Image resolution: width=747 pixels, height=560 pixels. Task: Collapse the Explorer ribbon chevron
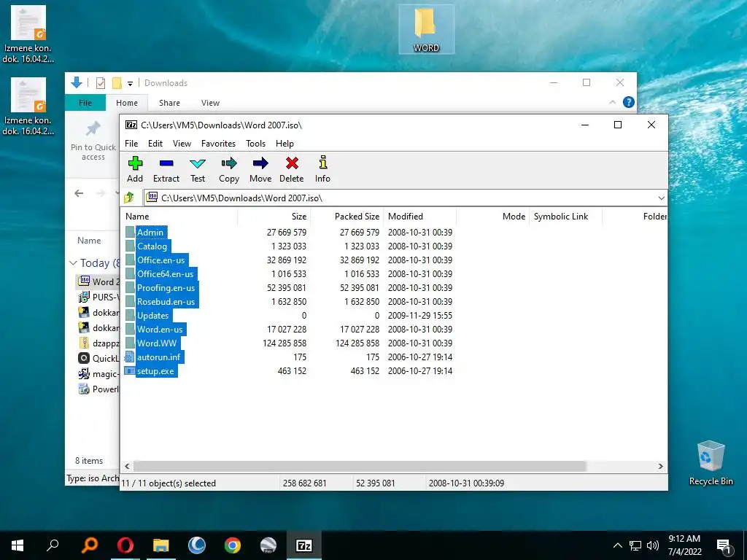point(613,102)
